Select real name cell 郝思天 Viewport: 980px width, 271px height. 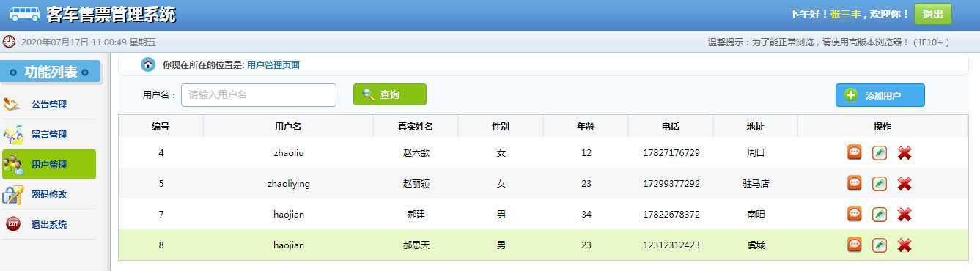click(x=416, y=245)
